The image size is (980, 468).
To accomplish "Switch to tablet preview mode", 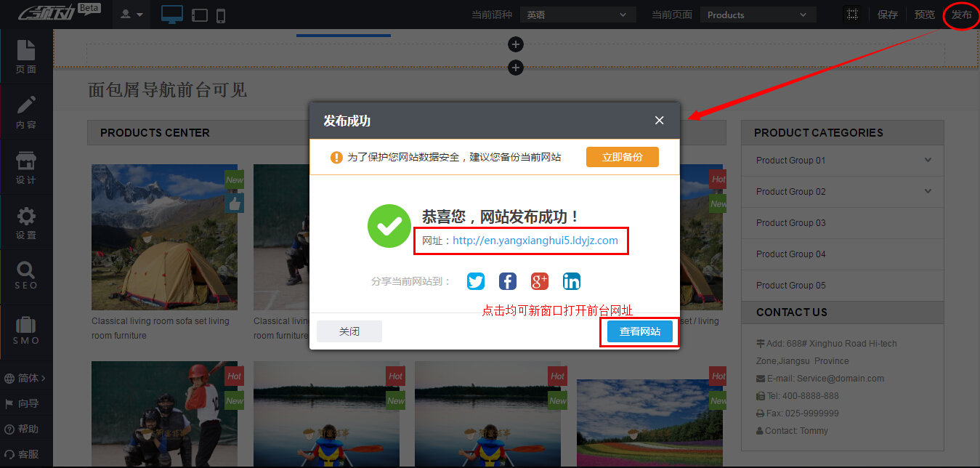I will coord(200,13).
